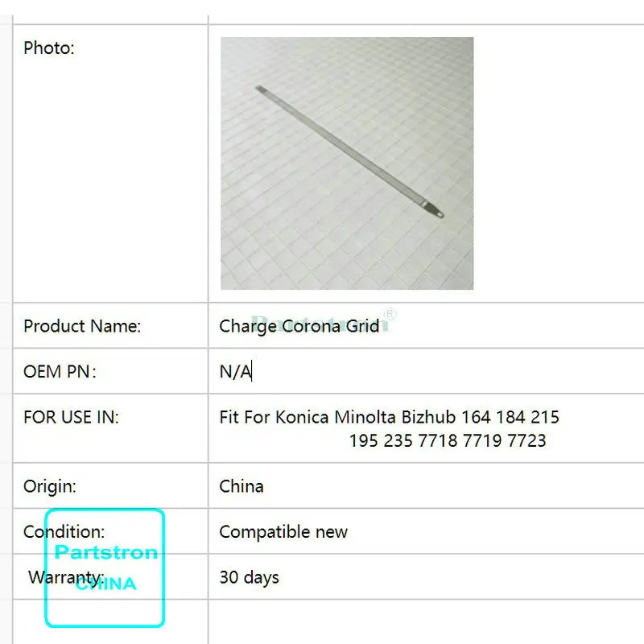Click the N/A OEM PN field

tap(426, 371)
